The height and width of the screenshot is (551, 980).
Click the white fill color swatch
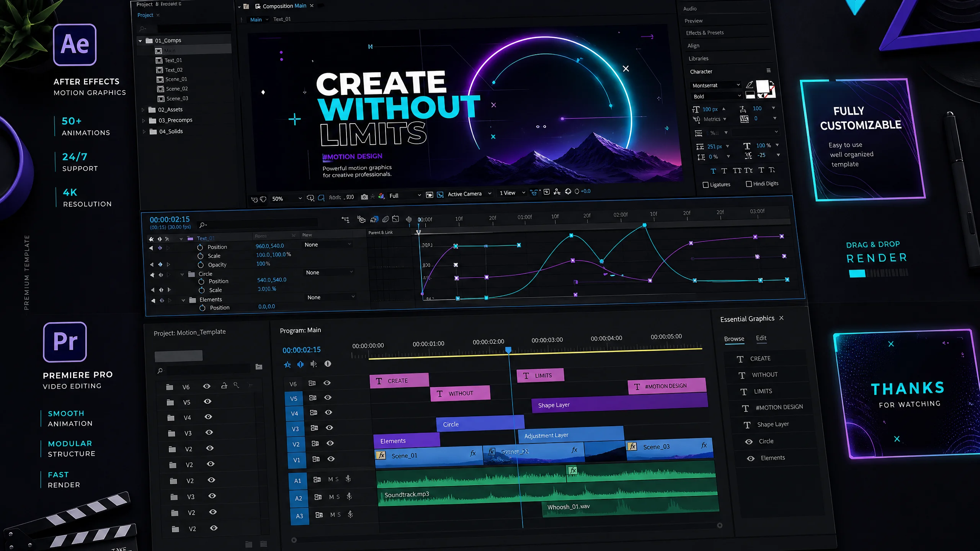coord(762,86)
